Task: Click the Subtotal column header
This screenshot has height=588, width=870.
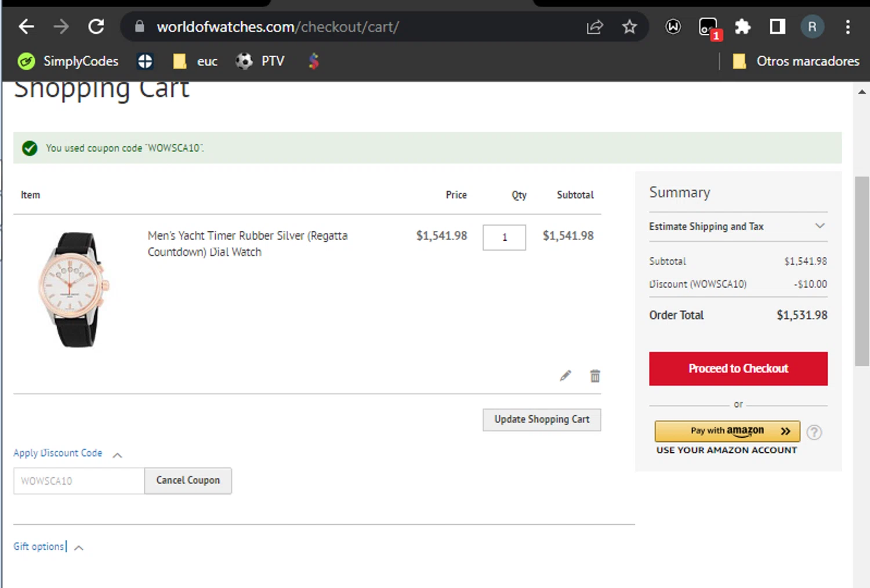Action: [575, 195]
